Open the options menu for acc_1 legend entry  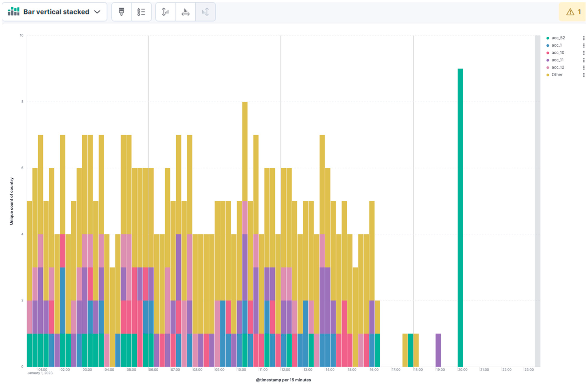584,46
